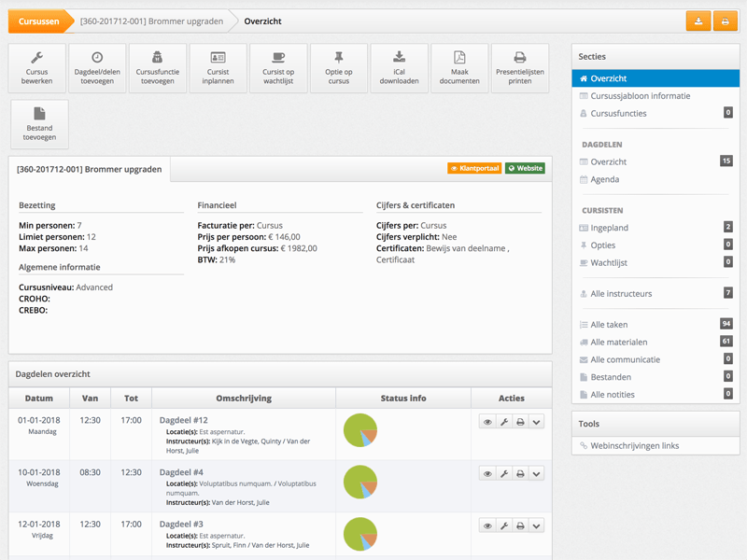Click orange download icon in breadcrumb bar

tap(698, 21)
